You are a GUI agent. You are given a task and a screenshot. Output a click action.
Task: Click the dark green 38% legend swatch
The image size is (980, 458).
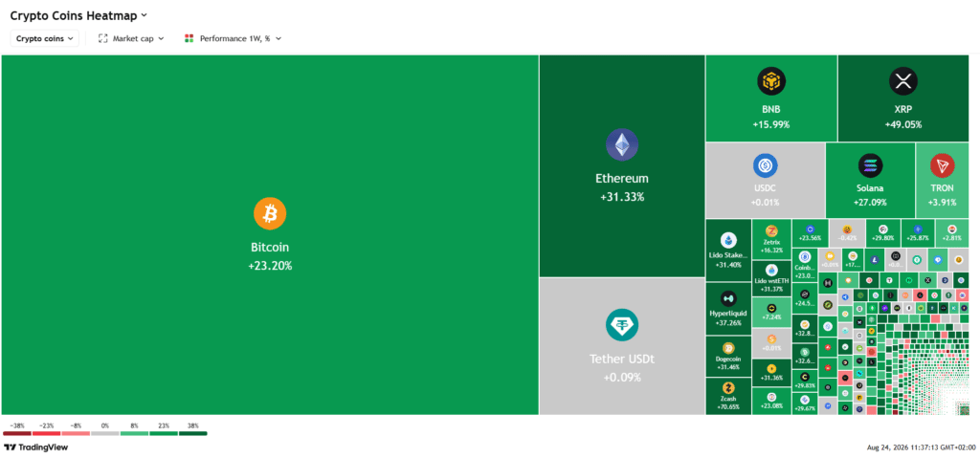pos(192,433)
